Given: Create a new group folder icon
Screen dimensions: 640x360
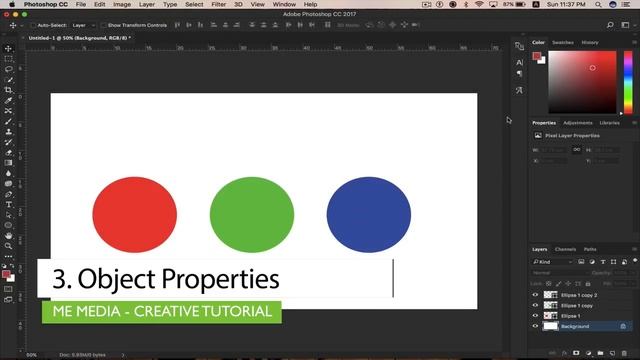Looking at the screenshot, I should (x=600, y=353).
